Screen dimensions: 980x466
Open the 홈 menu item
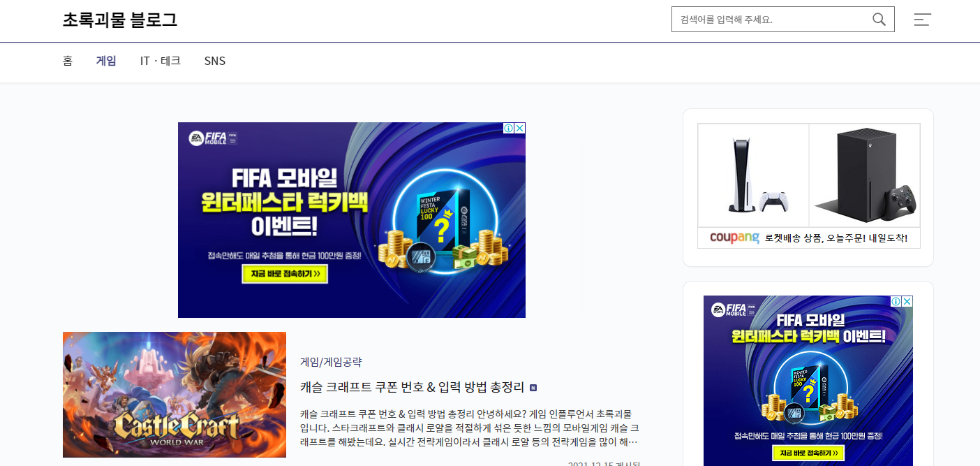click(68, 61)
